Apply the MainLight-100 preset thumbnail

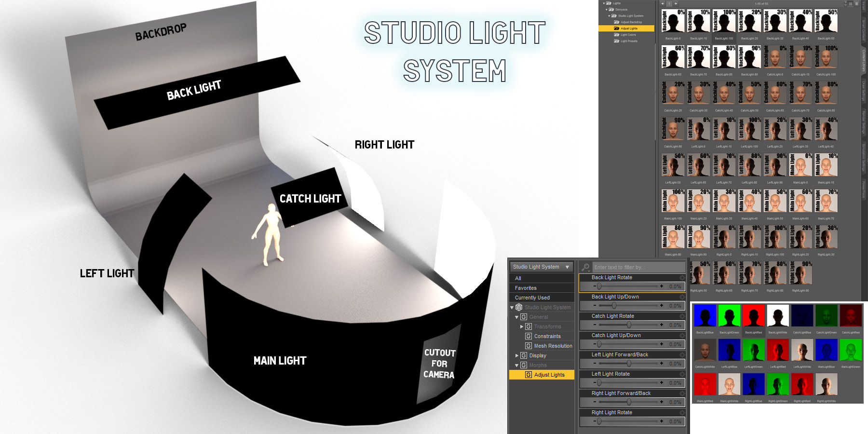673,201
